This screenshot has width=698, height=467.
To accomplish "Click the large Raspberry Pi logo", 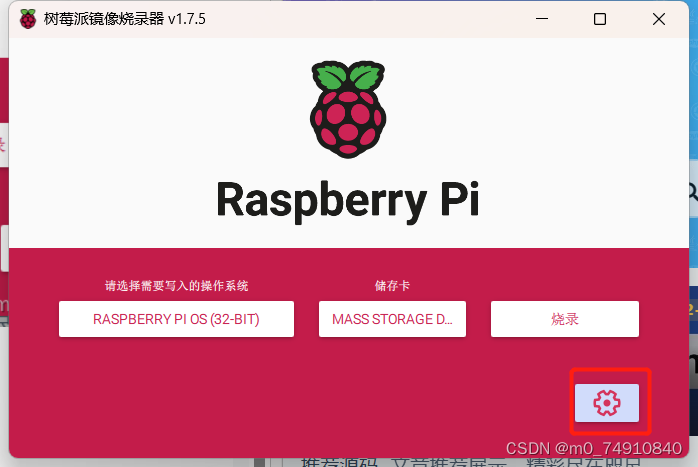I will click(x=348, y=110).
